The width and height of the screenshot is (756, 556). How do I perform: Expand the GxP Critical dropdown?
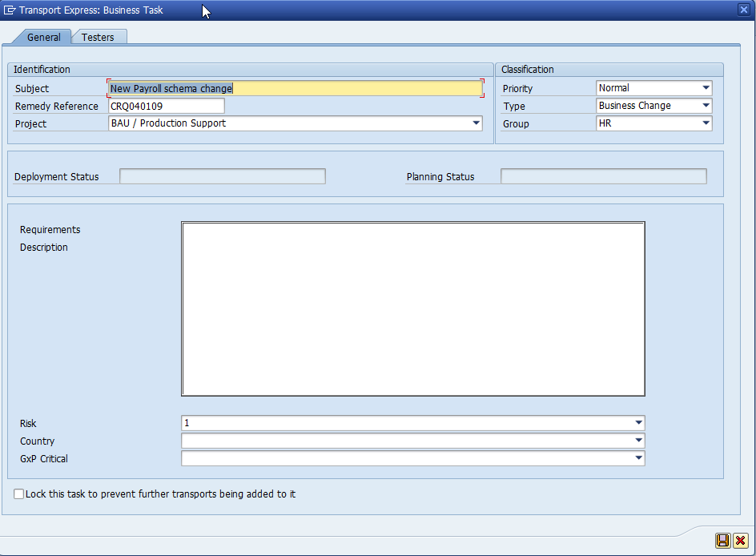tap(638, 458)
